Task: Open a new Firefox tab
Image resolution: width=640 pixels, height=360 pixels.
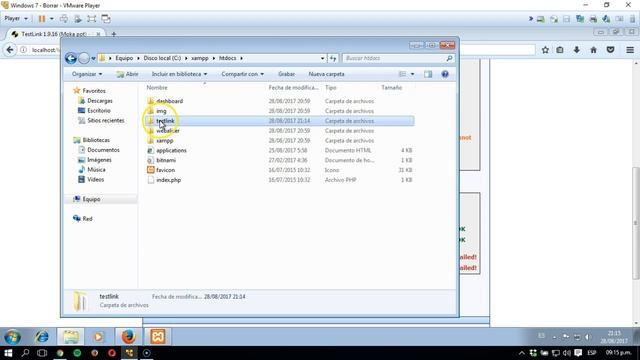Action: tap(113, 34)
